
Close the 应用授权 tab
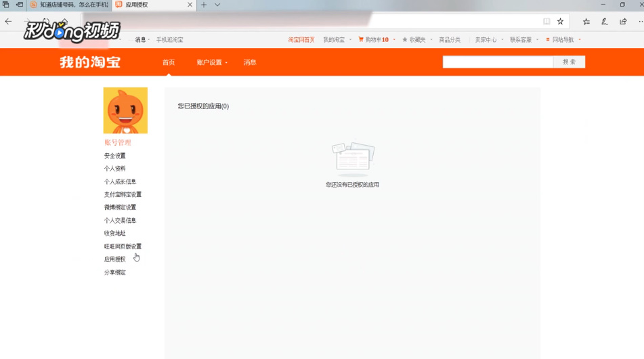(x=190, y=5)
